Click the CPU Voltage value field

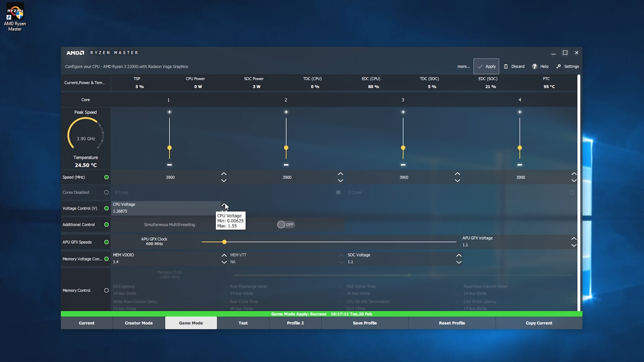click(166, 208)
